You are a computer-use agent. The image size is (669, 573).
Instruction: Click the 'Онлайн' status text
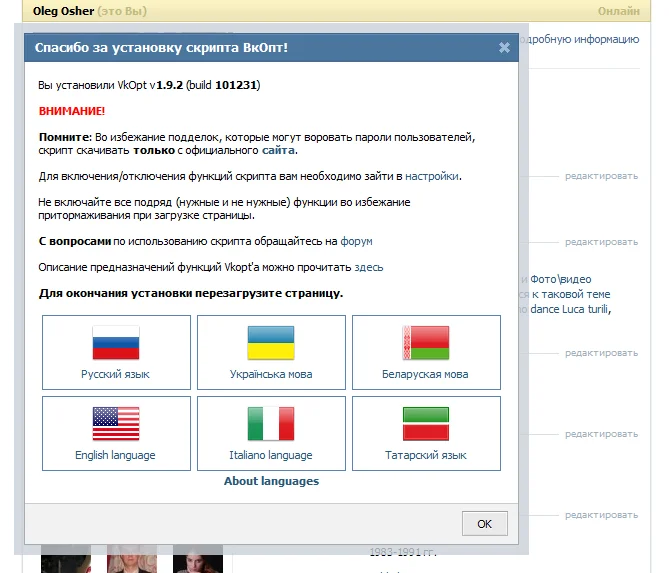(x=619, y=11)
